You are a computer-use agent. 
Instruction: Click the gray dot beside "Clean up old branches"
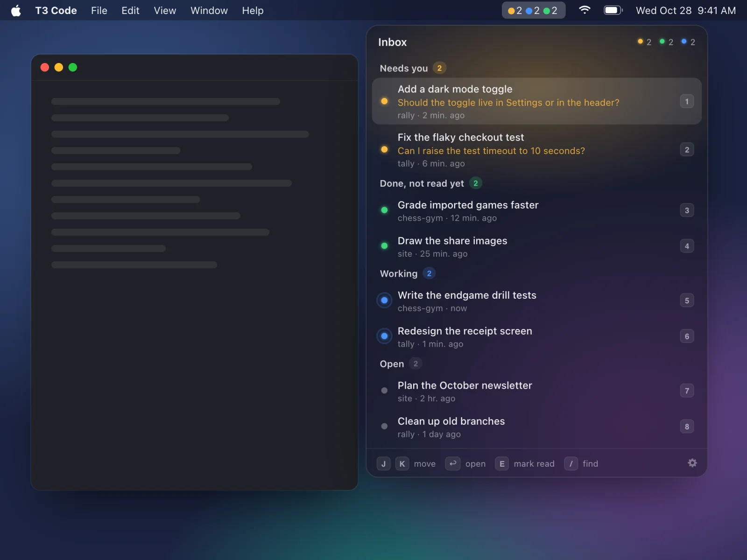coord(384,427)
